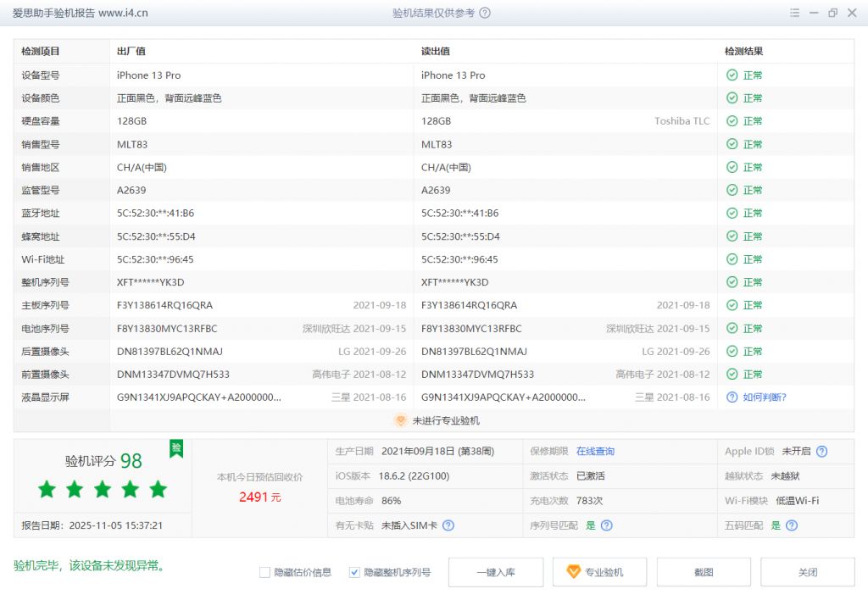Click help icon beside 序列号匹配

tap(607, 526)
